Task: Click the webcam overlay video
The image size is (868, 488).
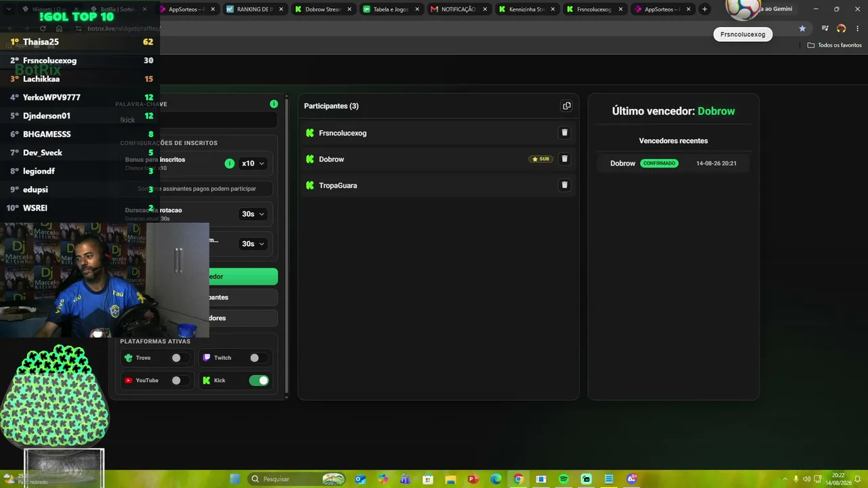Action: point(105,280)
